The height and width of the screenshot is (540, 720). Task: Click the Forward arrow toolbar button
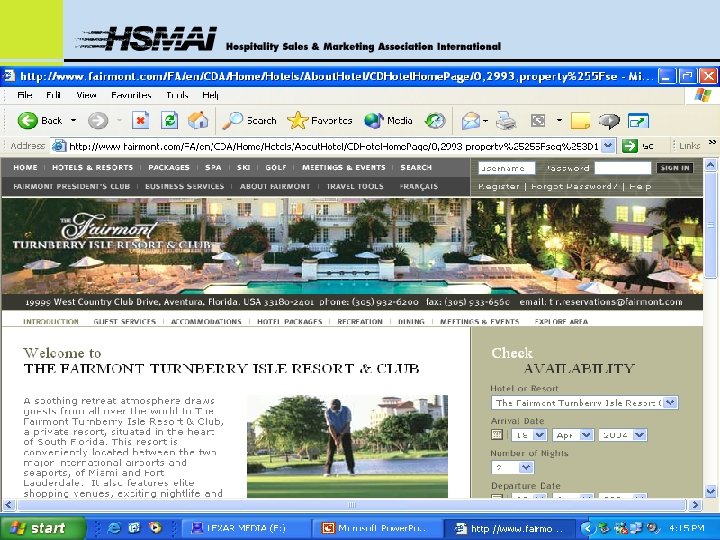[98, 121]
